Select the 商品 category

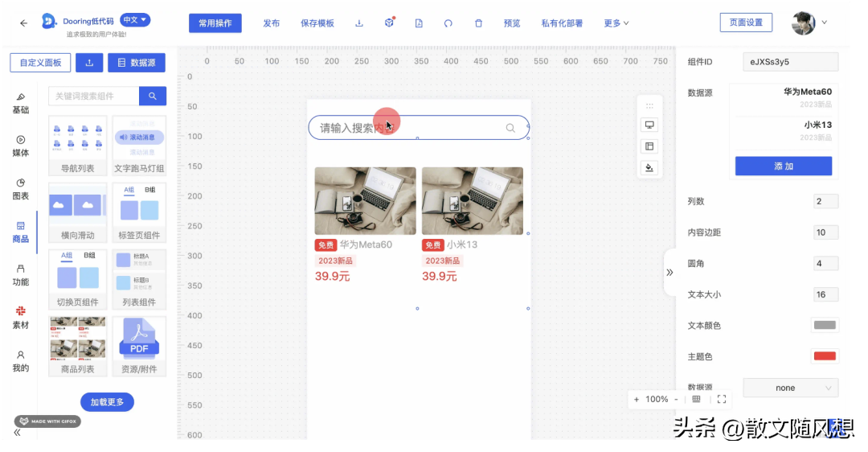(20, 232)
